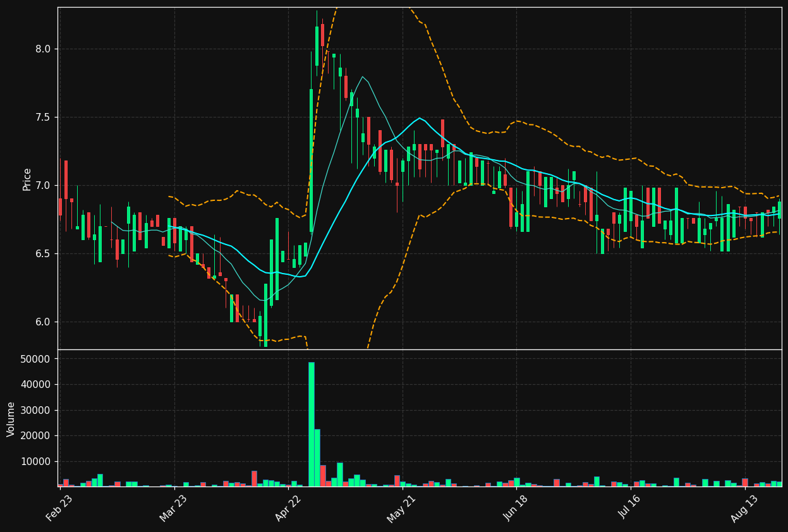Image resolution: width=788 pixels, height=532 pixels.
Task: Click the 8.0 price axis label
Action: [x=43, y=49]
